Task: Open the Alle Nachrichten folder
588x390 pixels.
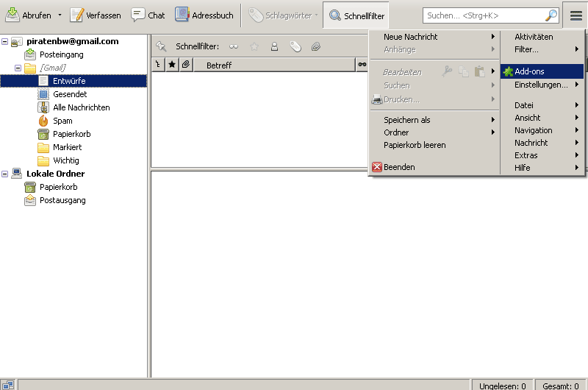Action: [x=82, y=107]
